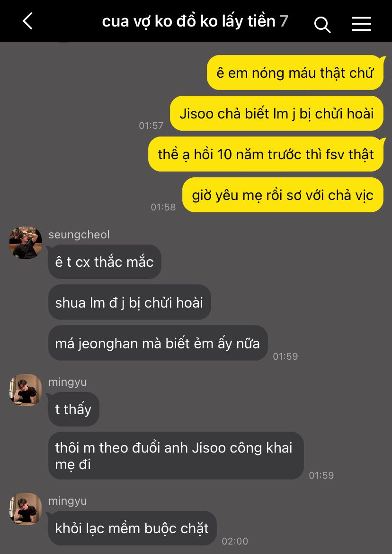Tap the first mingyu profile picture

tap(26, 390)
